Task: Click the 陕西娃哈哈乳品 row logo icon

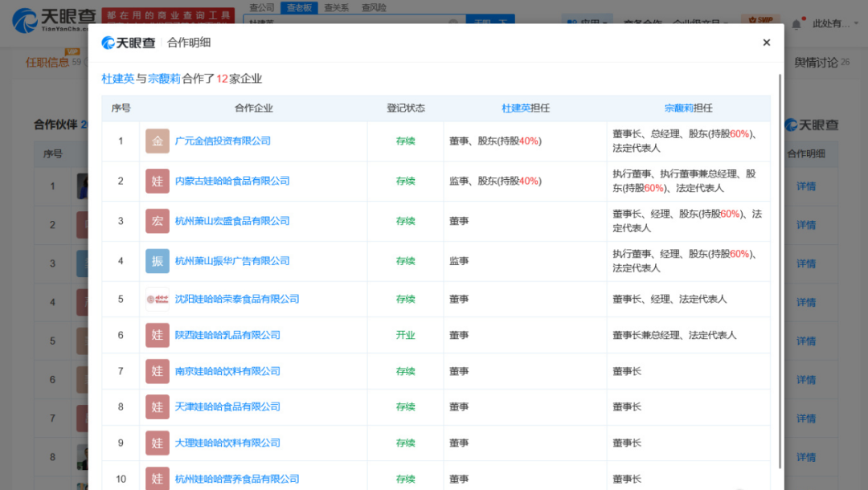Action: click(158, 335)
